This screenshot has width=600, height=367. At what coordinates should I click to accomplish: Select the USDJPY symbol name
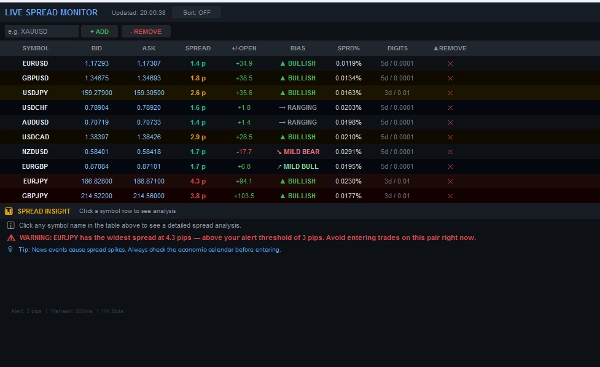pos(35,93)
